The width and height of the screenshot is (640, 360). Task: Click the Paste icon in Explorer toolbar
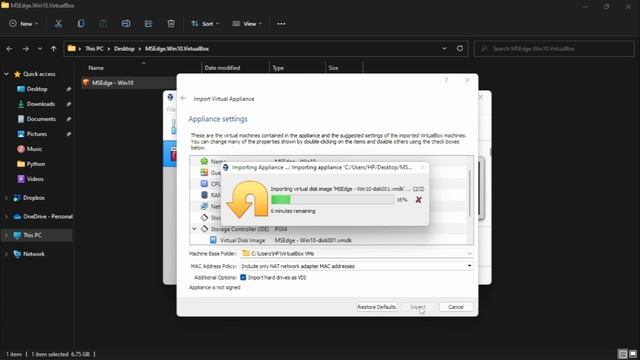point(103,24)
